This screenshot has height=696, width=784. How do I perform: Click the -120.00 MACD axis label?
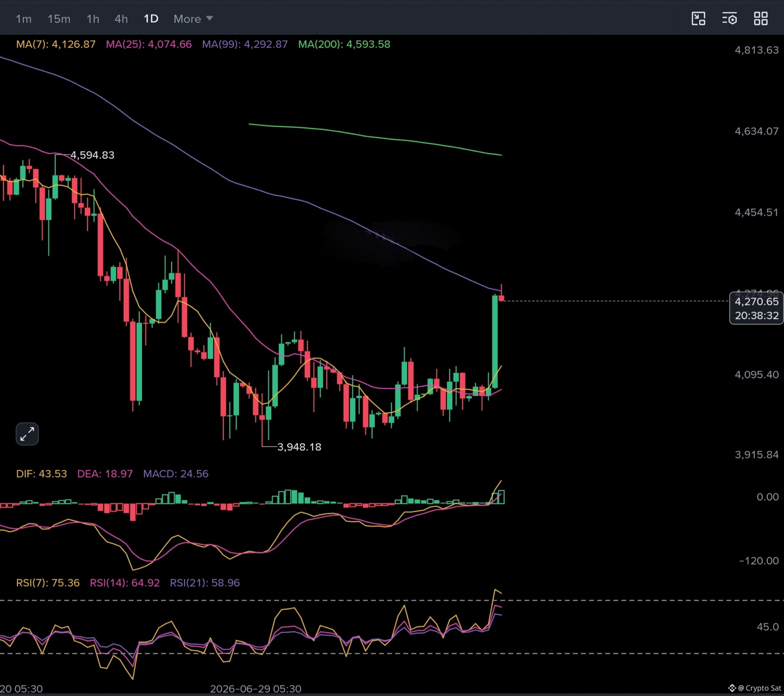pos(759,561)
